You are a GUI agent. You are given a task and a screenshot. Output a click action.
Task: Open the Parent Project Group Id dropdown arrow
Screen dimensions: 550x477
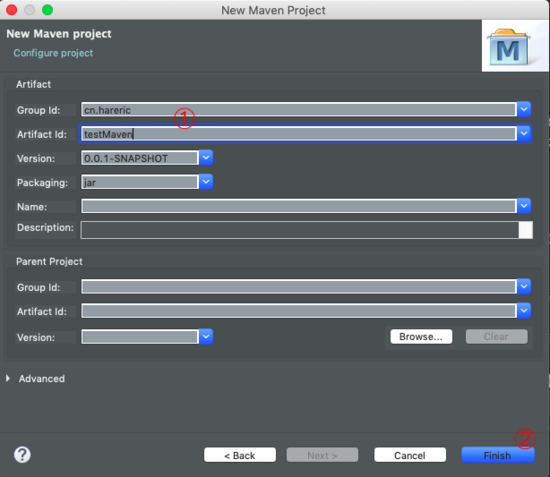[x=524, y=286]
